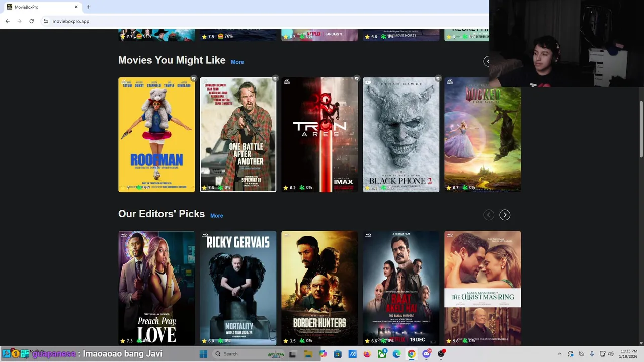This screenshot has width=644, height=362.
Task: Open More for Movies You Might Like
Action: click(x=237, y=62)
